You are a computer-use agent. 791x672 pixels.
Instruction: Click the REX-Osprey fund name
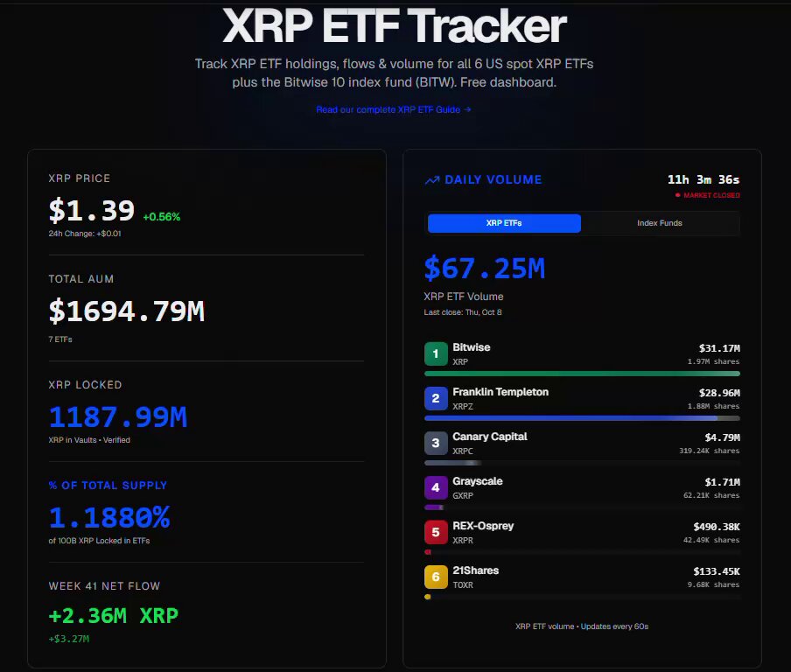click(x=483, y=526)
